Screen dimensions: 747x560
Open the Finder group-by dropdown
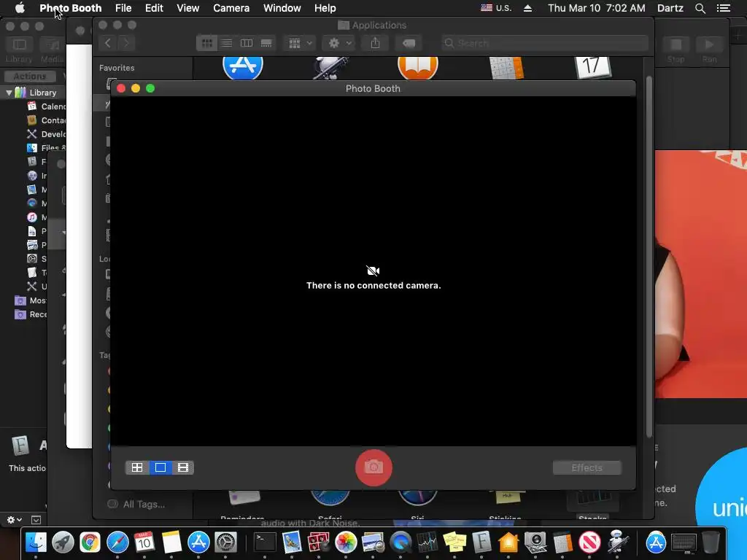pos(300,43)
